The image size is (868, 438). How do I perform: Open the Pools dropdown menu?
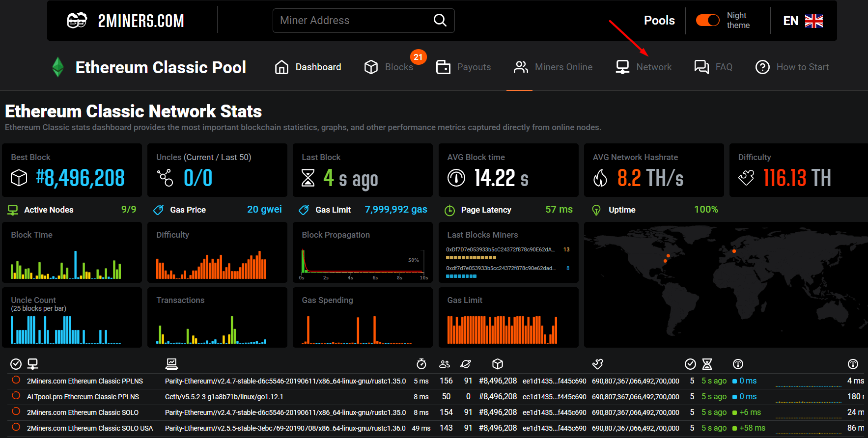(x=659, y=21)
